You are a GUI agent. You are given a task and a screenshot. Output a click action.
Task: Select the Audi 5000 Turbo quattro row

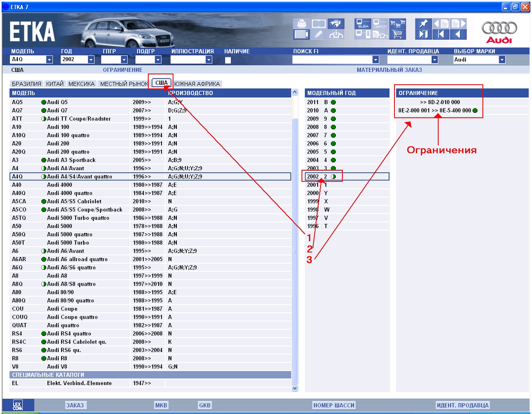[x=150, y=218]
